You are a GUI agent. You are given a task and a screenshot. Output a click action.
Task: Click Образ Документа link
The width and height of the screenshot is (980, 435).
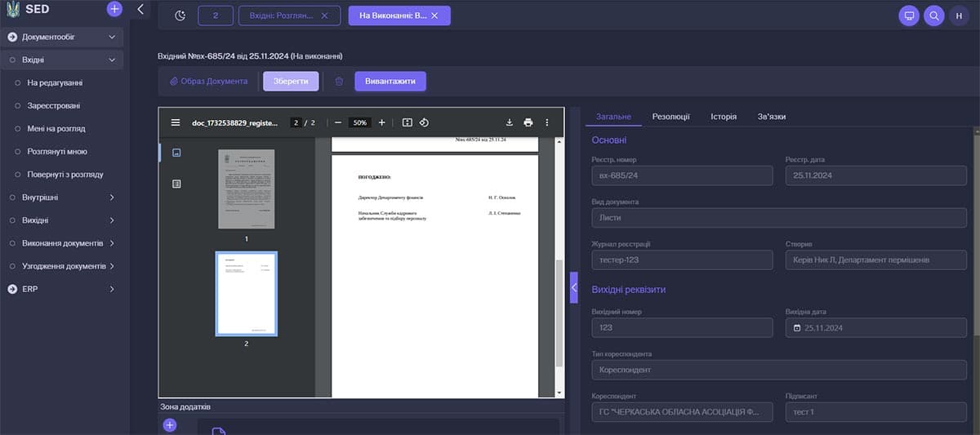coord(208,82)
